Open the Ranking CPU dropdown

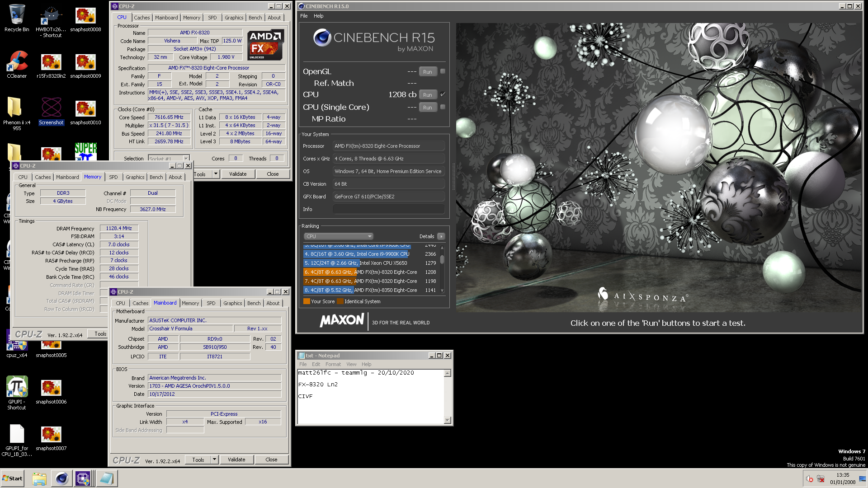click(x=338, y=236)
